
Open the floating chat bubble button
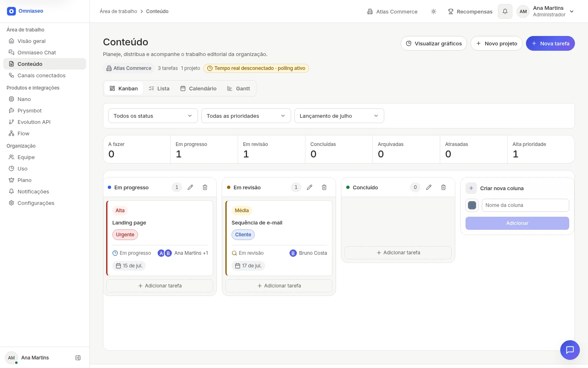click(570, 350)
